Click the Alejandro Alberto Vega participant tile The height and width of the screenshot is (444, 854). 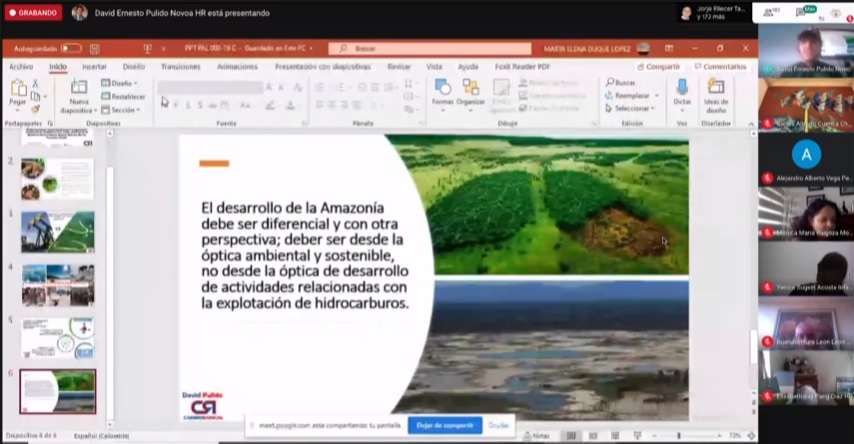coord(806,160)
